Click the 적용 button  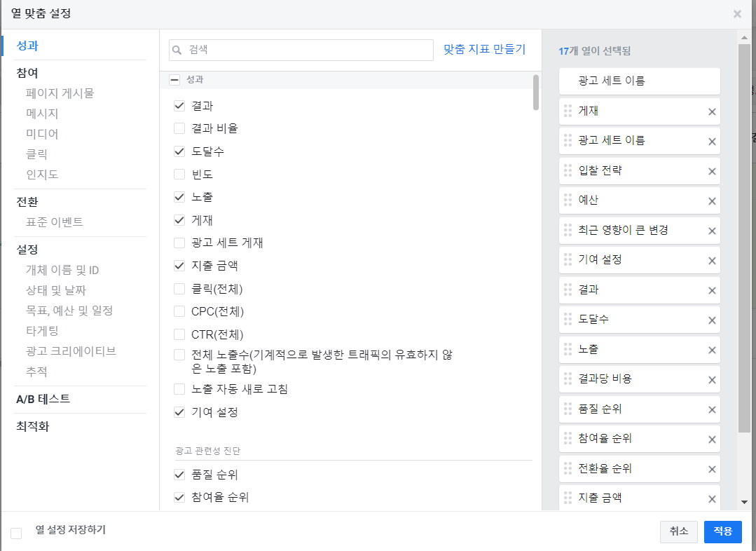click(723, 531)
